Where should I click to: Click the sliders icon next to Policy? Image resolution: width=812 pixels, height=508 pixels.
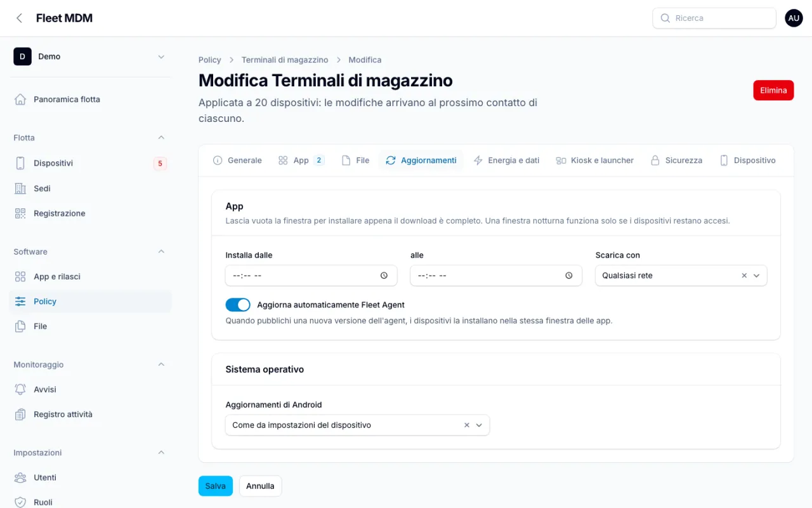pyautogui.click(x=20, y=302)
